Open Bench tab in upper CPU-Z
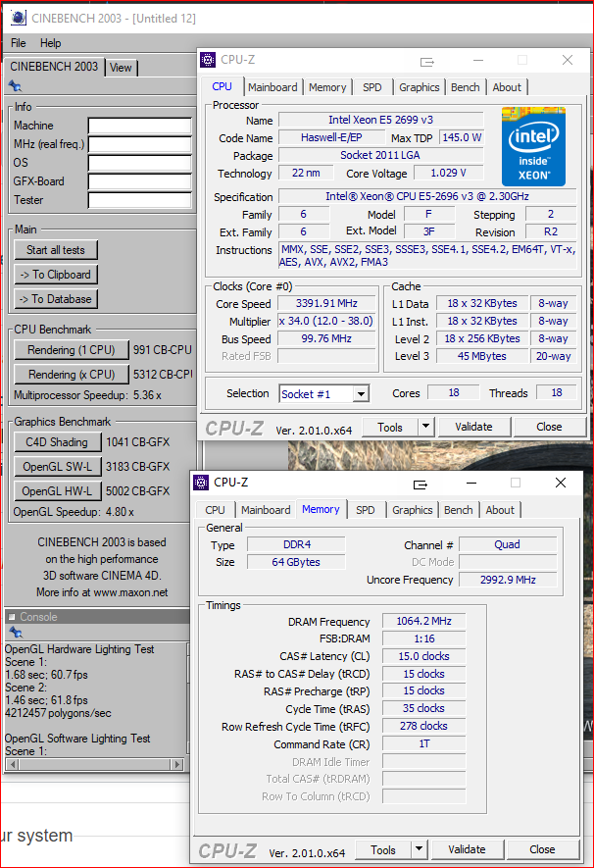 [466, 87]
